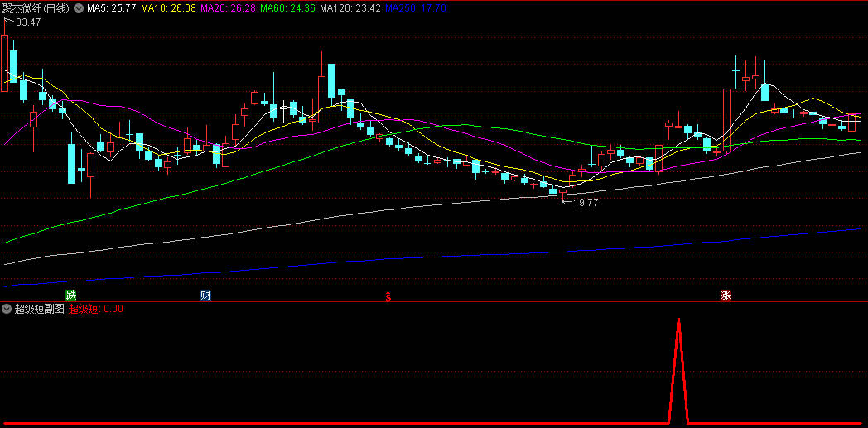Image resolution: width=868 pixels, height=428 pixels.
Task: Click the blue 财 event marker
Action: click(205, 295)
